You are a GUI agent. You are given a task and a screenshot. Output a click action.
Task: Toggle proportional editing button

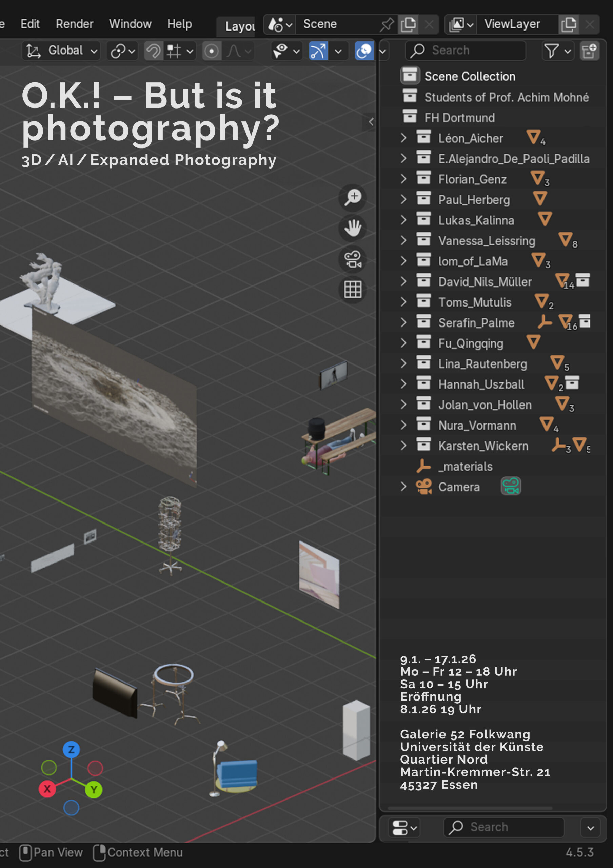click(211, 51)
